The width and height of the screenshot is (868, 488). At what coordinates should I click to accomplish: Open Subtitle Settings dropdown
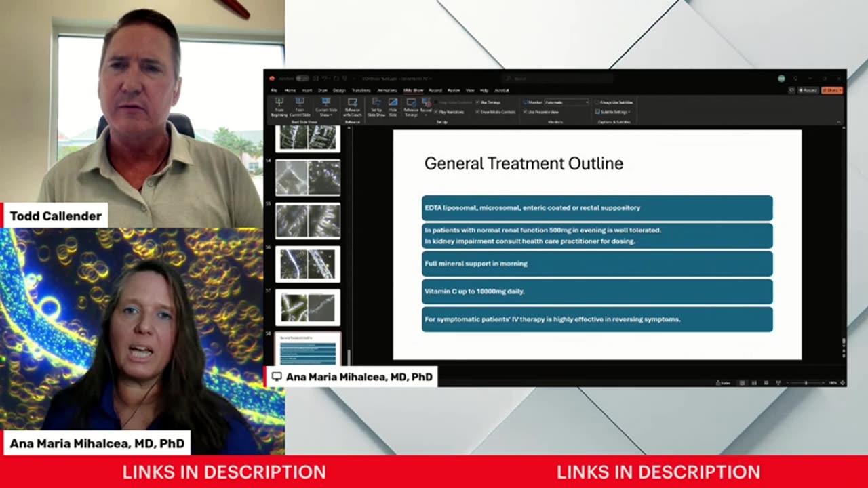click(613, 112)
